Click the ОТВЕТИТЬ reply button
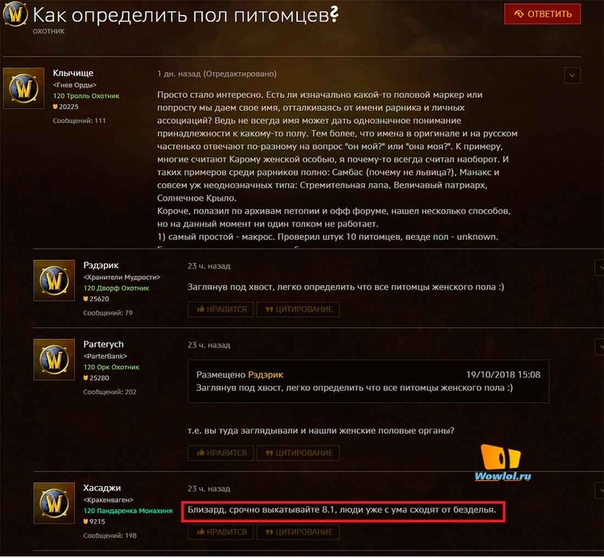The image size is (604, 558). [542, 14]
